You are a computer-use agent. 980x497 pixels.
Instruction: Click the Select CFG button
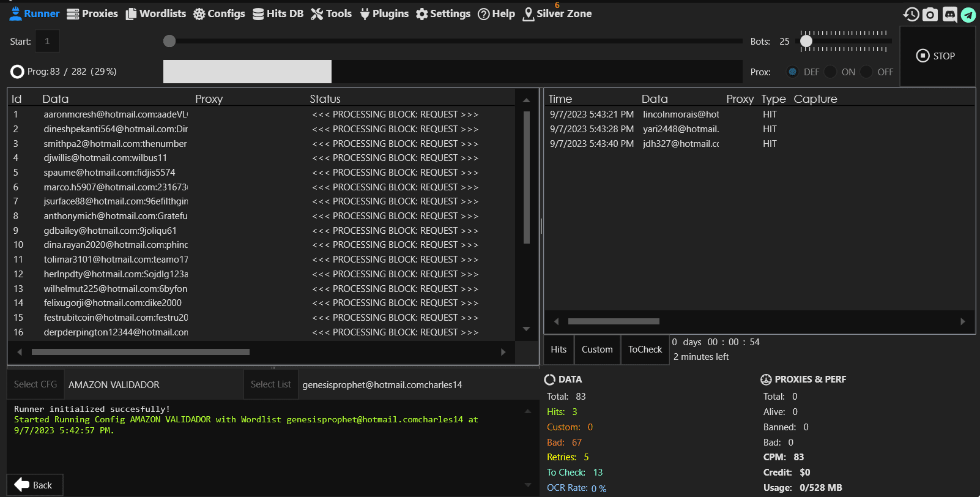35,384
